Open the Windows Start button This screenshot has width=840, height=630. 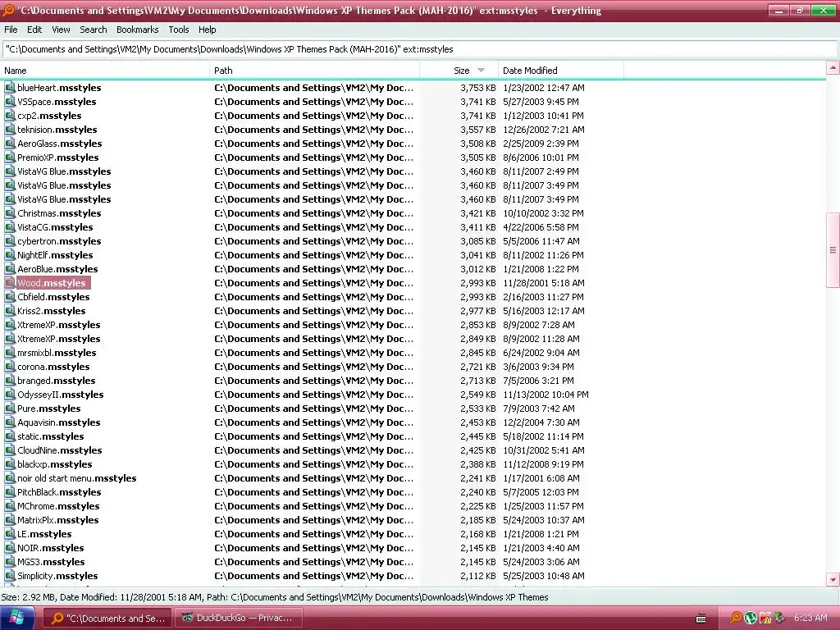pyautogui.click(x=17, y=618)
